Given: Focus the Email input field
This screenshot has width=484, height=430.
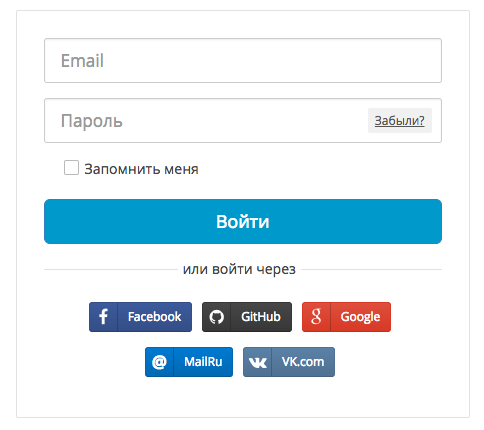Looking at the screenshot, I should click(x=243, y=61).
